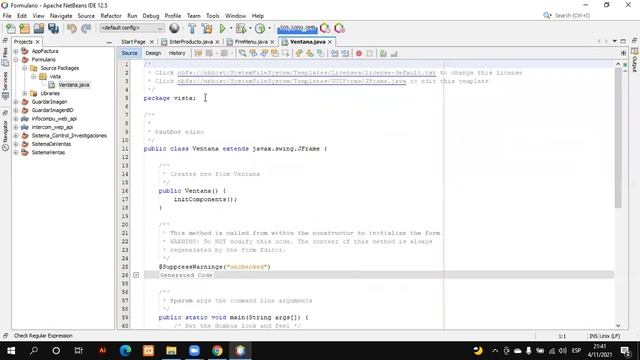Open the Debug Project dropdown arrow
This screenshot has width=640, height=360.
pyautogui.click(x=250, y=28)
